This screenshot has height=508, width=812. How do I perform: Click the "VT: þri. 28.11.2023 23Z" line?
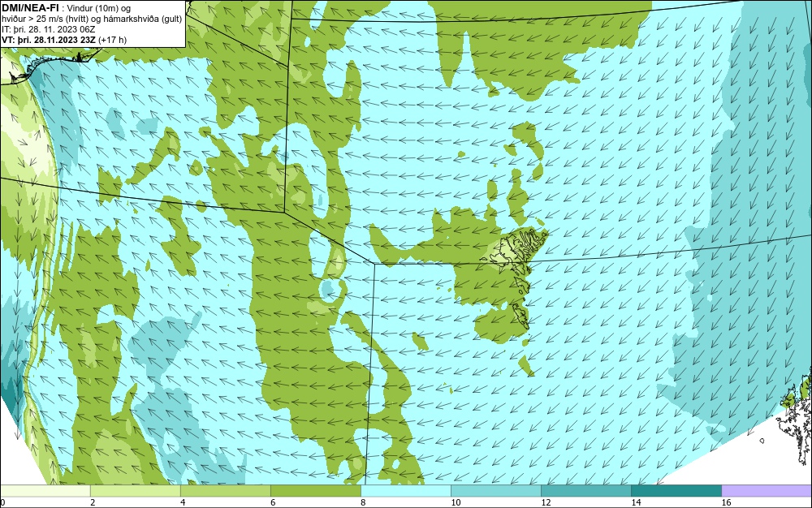(x=63, y=39)
